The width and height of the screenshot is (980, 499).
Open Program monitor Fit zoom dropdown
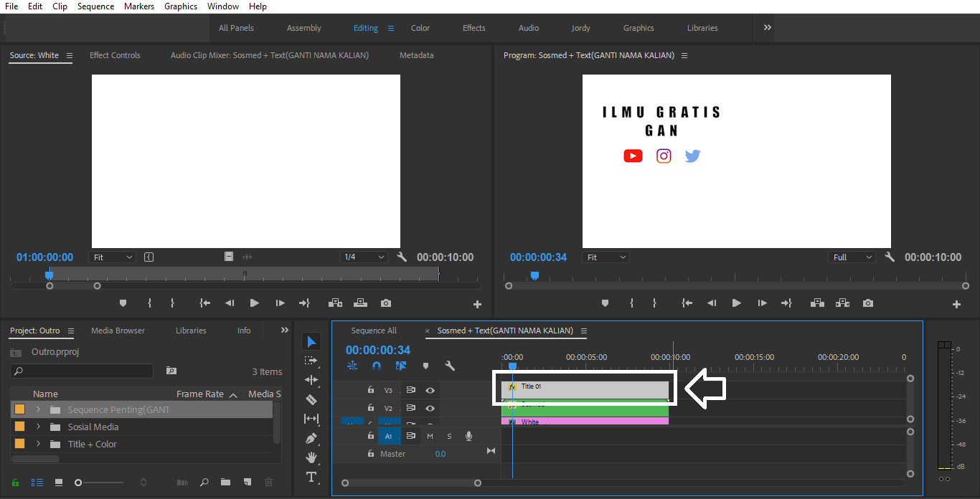tap(606, 257)
